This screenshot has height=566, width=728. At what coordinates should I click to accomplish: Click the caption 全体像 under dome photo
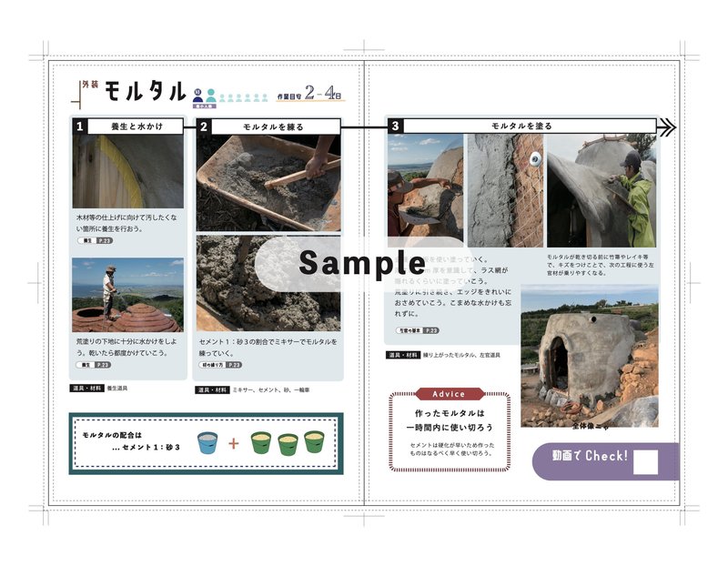click(x=589, y=426)
